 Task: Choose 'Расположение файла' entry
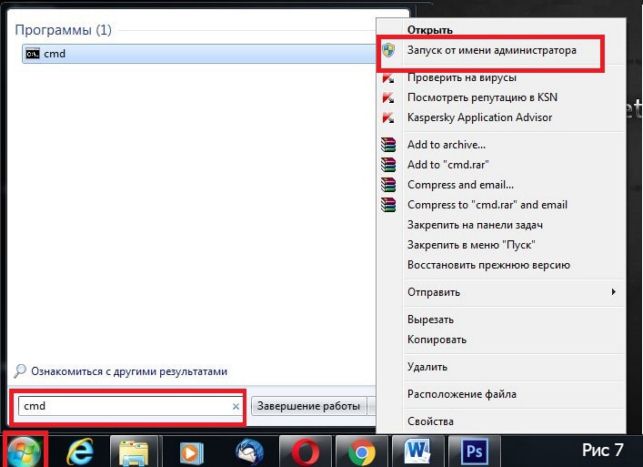(x=462, y=394)
